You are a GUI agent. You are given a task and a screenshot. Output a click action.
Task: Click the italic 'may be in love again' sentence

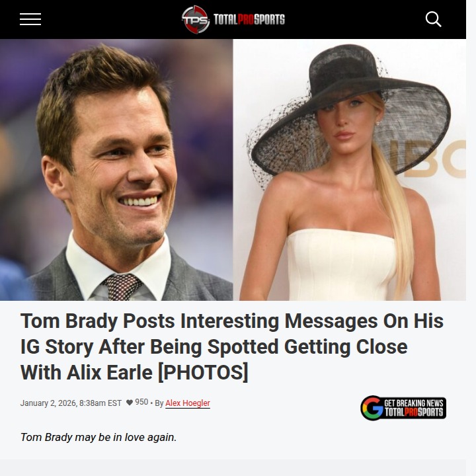99,438
